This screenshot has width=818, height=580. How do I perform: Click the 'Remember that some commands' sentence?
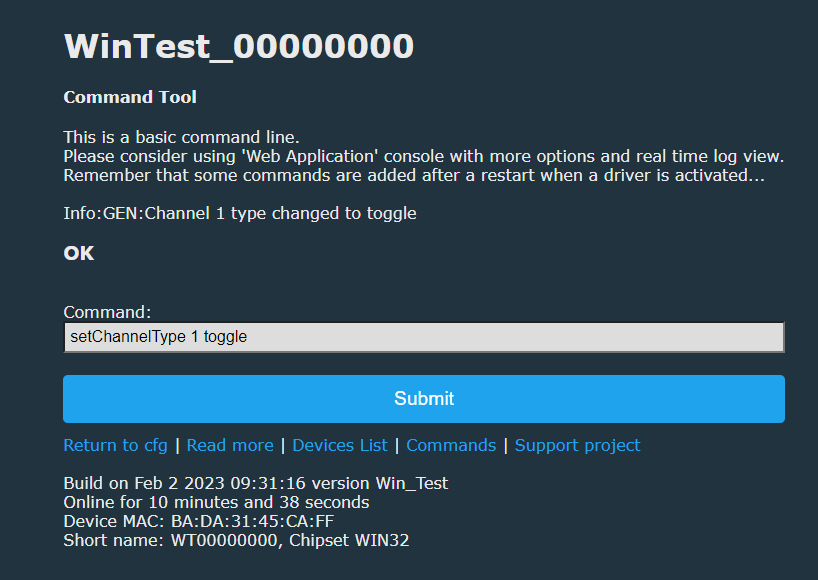[x=414, y=175]
